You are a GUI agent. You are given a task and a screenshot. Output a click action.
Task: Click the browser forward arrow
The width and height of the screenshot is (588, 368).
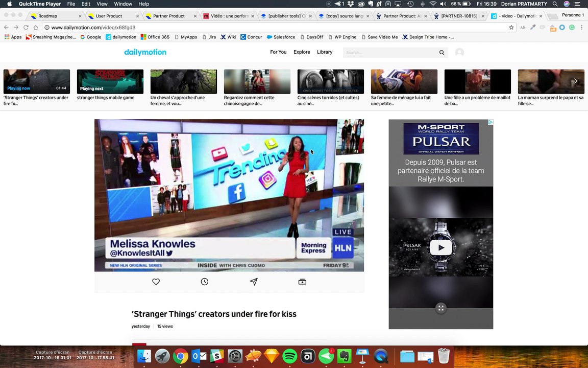tap(16, 28)
